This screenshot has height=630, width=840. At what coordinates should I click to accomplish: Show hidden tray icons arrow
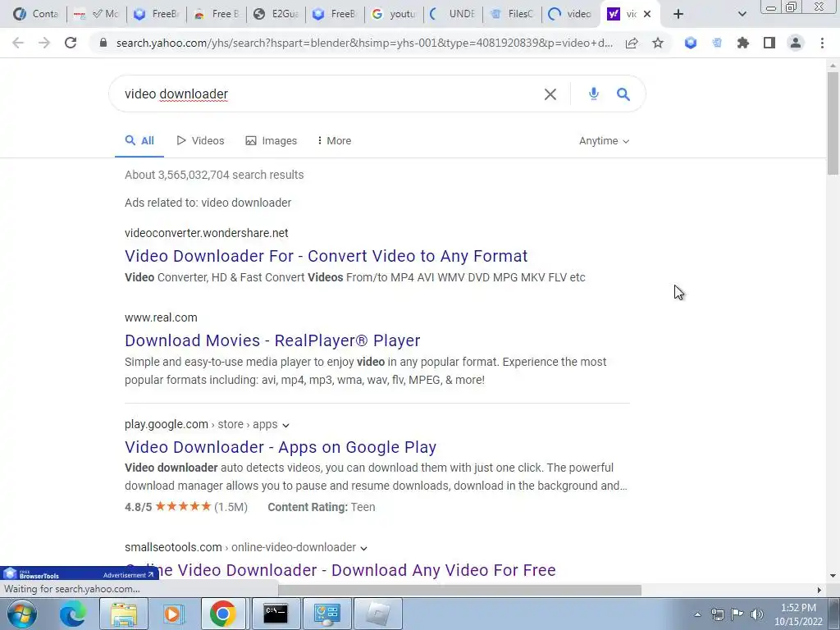[697, 614]
